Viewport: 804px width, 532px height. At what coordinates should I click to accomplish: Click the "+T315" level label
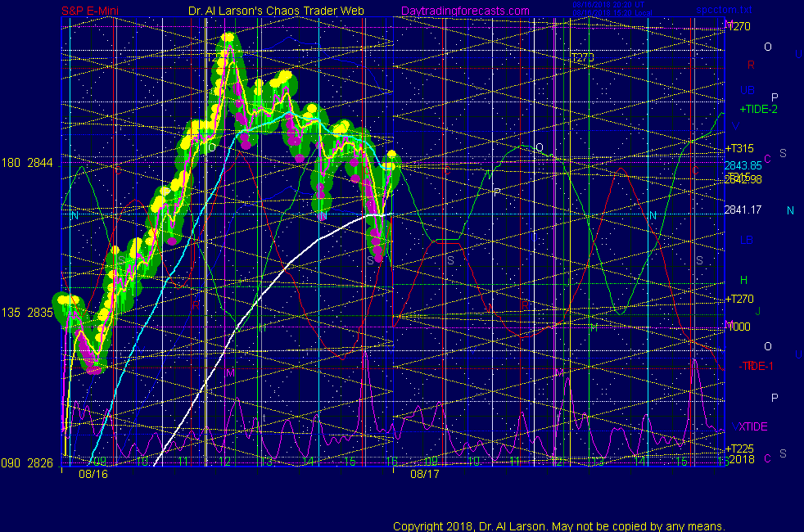(739, 149)
